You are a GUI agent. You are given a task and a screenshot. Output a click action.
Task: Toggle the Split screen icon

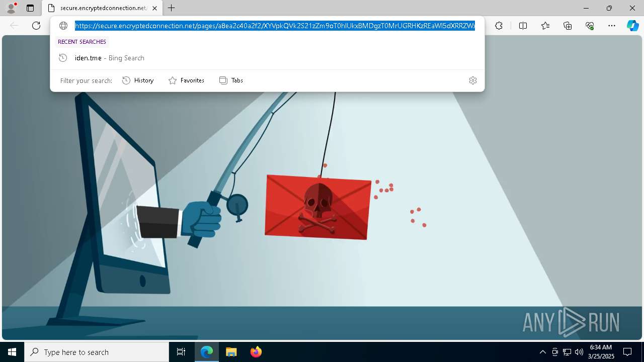[x=523, y=26]
